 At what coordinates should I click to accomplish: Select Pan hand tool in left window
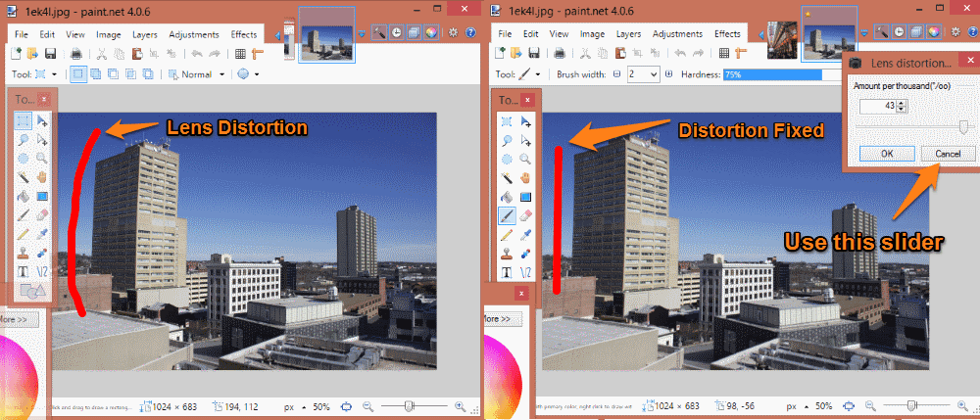point(42,177)
